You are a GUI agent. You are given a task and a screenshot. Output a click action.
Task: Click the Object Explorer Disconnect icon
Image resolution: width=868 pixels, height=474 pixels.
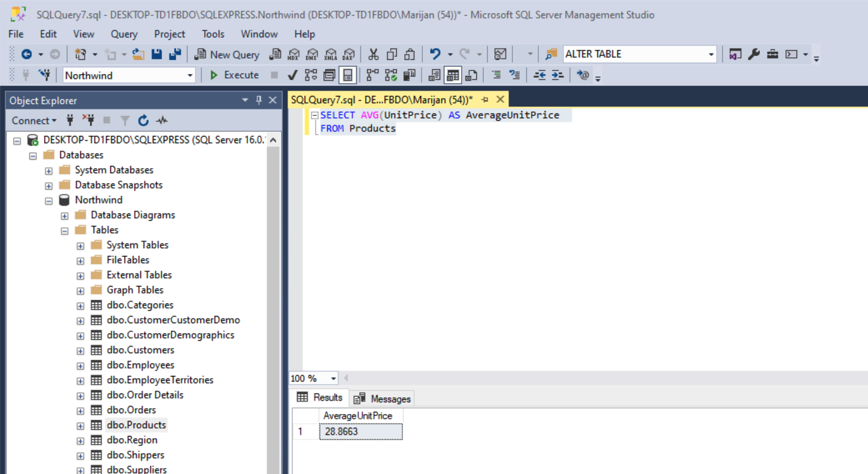click(88, 121)
